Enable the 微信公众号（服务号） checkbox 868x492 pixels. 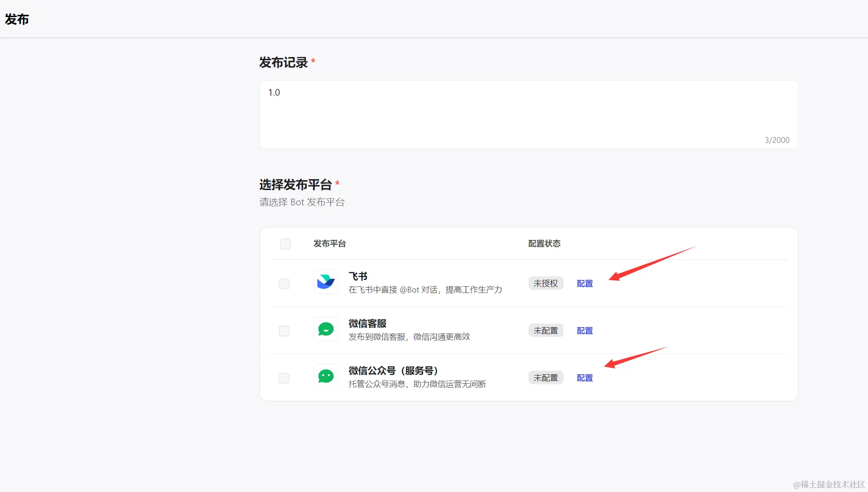tap(284, 378)
